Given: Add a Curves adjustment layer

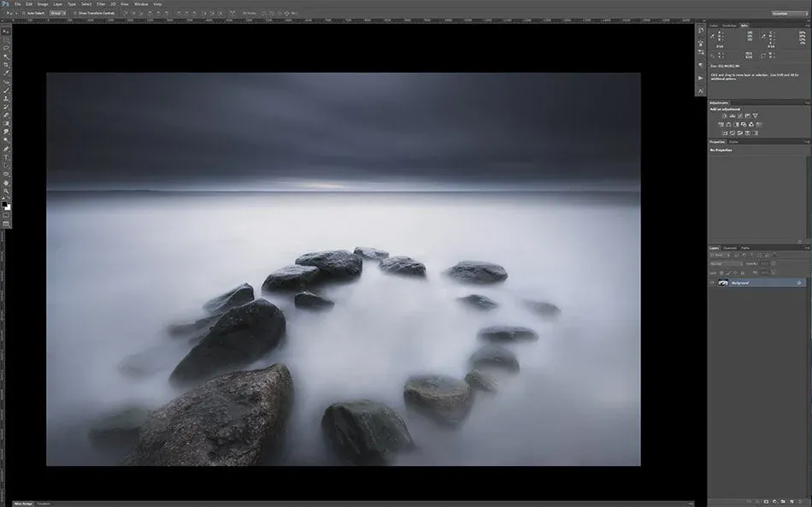Looking at the screenshot, I should click(x=740, y=115).
